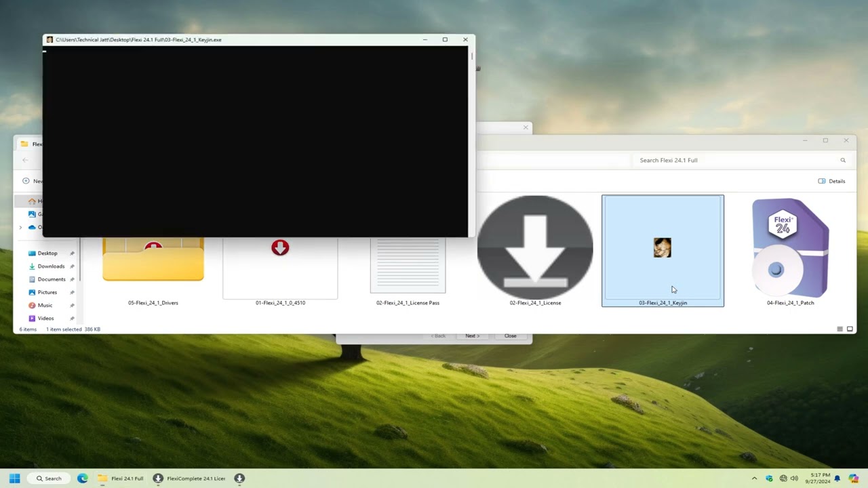Select Home in the navigation pane

[x=35, y=201]
